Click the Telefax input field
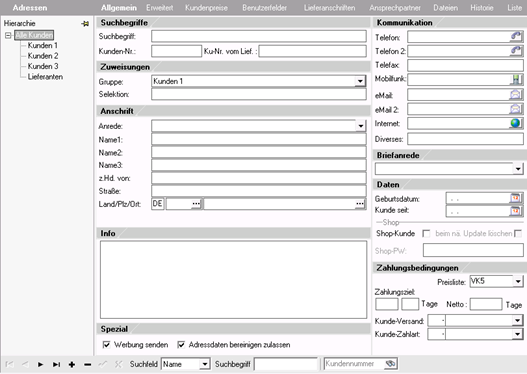 click(465, 65)
